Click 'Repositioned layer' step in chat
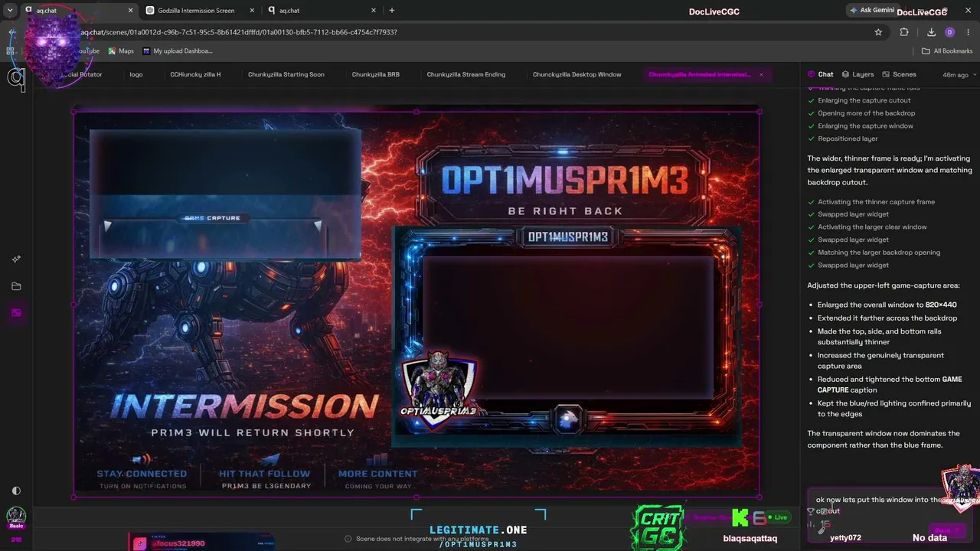This screenshot has height=551, width=980. [x=848, y=139]
